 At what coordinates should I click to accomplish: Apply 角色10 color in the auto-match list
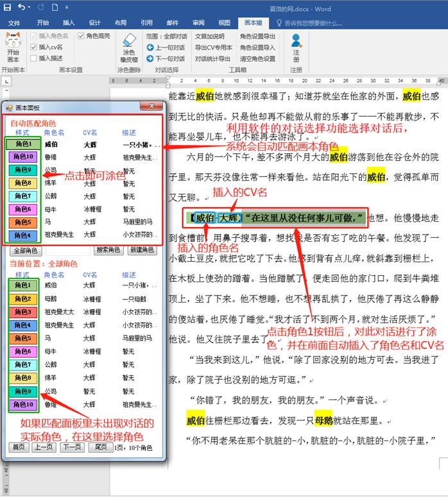click(x=23, y=156)
